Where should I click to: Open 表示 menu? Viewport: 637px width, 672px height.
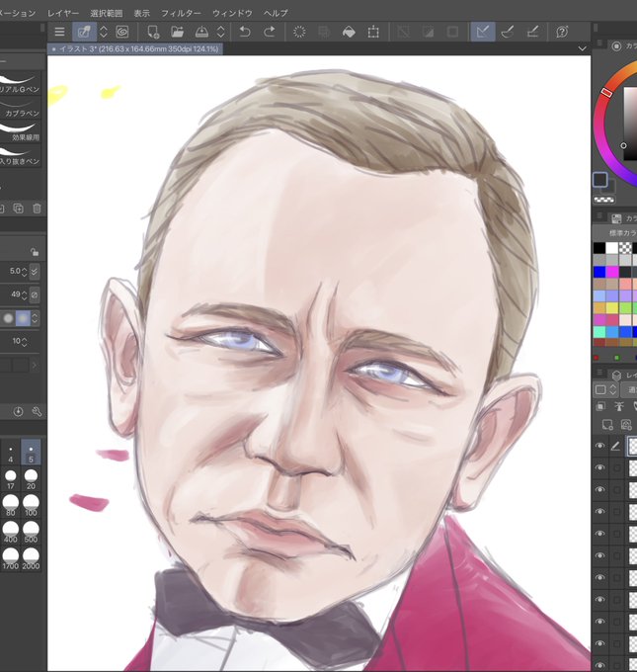click(x=142, y=13)
